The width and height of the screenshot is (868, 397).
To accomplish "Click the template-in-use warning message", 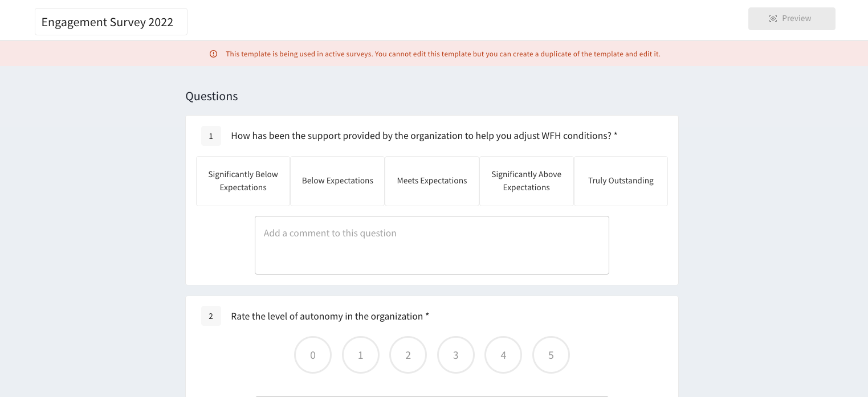I will coord(443,54).
